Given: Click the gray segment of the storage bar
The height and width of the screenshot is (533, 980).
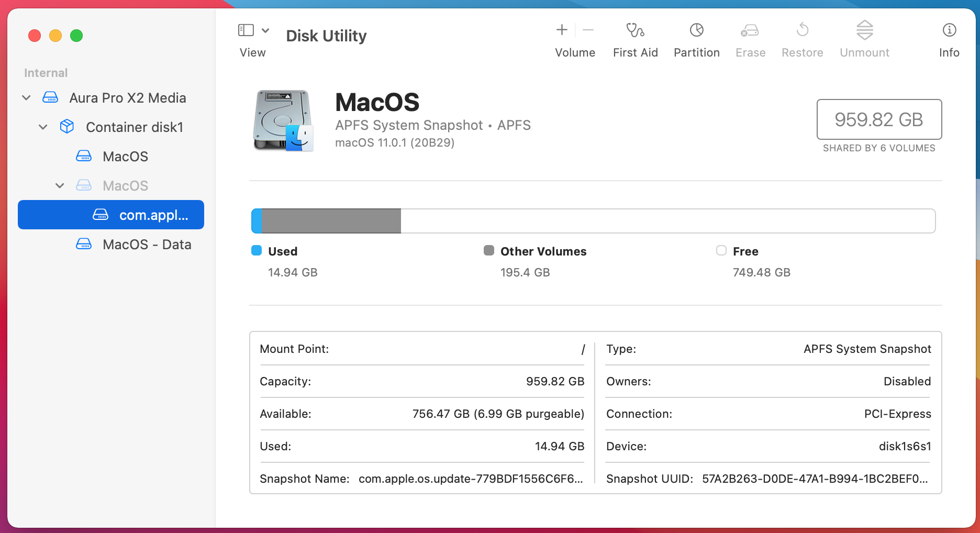Looking at the screenshot, I should tap(331, 221).
